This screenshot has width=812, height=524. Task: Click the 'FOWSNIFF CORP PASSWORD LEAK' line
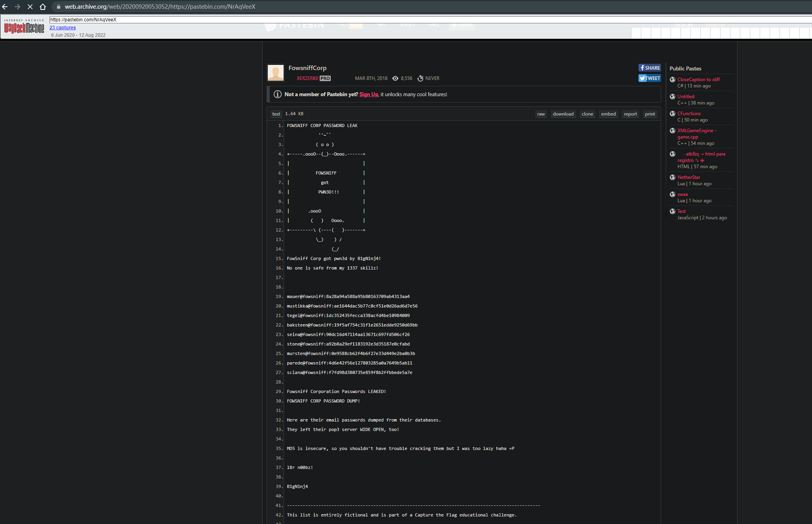coord(322,125)
